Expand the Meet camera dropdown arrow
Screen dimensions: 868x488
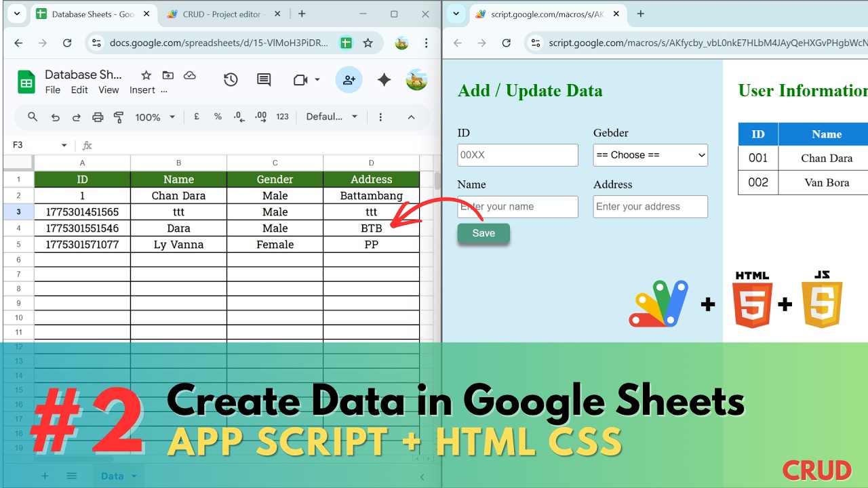click(x=317, y=80)
